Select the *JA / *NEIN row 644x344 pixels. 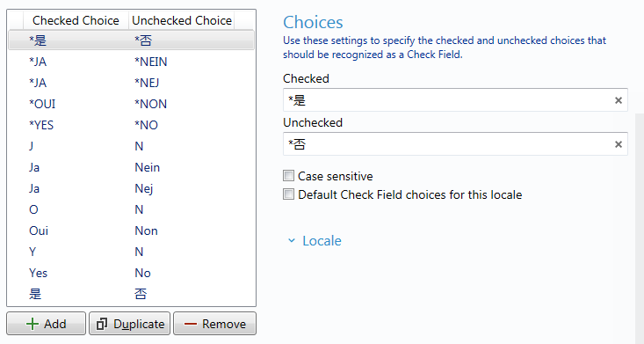tap(132, 62)
